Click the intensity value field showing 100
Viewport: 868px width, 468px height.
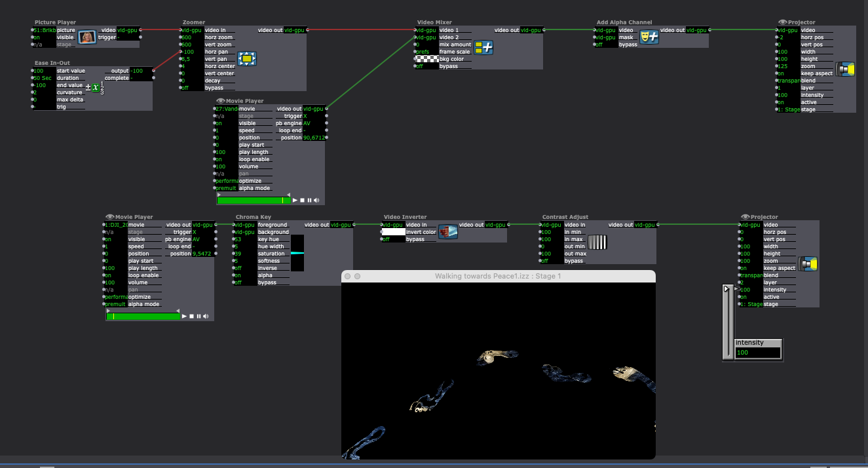point(758,353)
